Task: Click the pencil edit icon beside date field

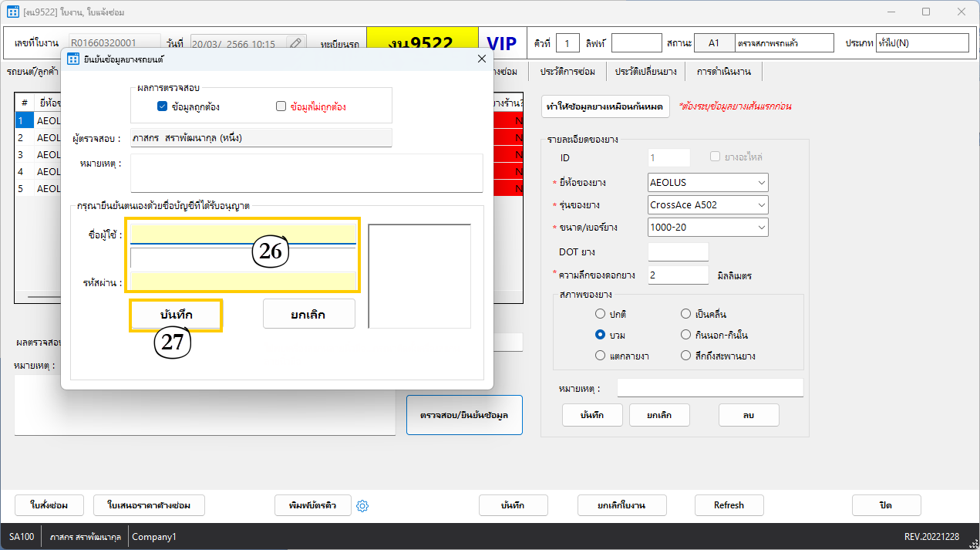Action: [296, 44]
